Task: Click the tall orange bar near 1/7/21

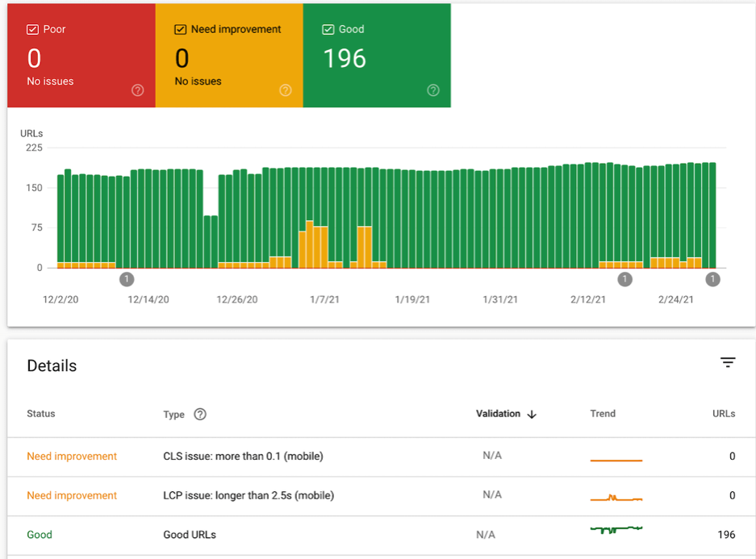Action: tap(310, 244)
